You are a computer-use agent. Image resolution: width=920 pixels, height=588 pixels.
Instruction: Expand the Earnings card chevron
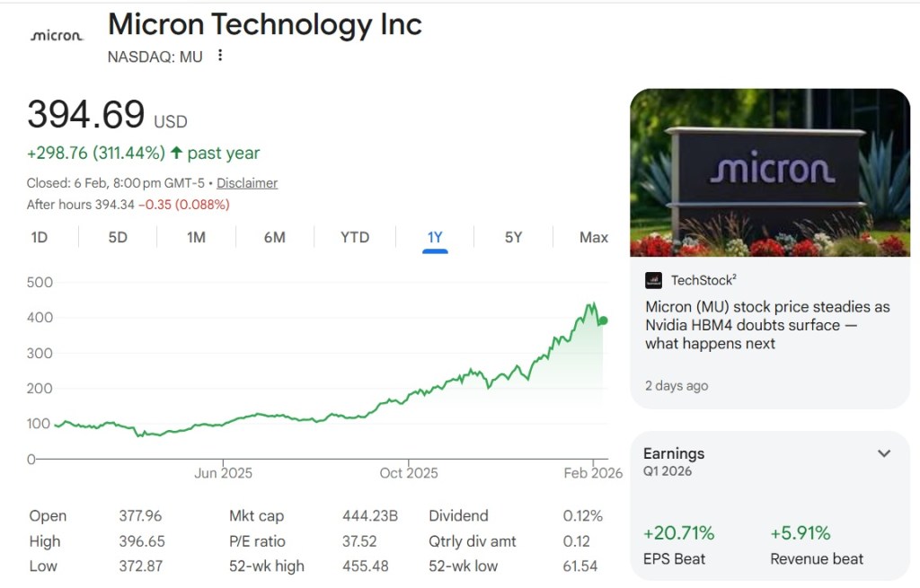884,453
